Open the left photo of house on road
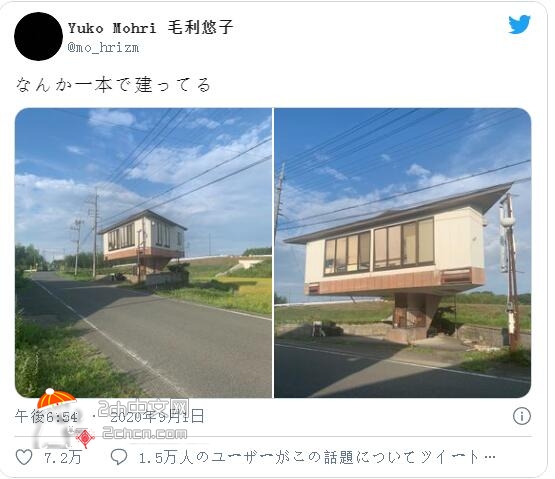The height and width of the screenshot is (479, 555). (143, 253)
